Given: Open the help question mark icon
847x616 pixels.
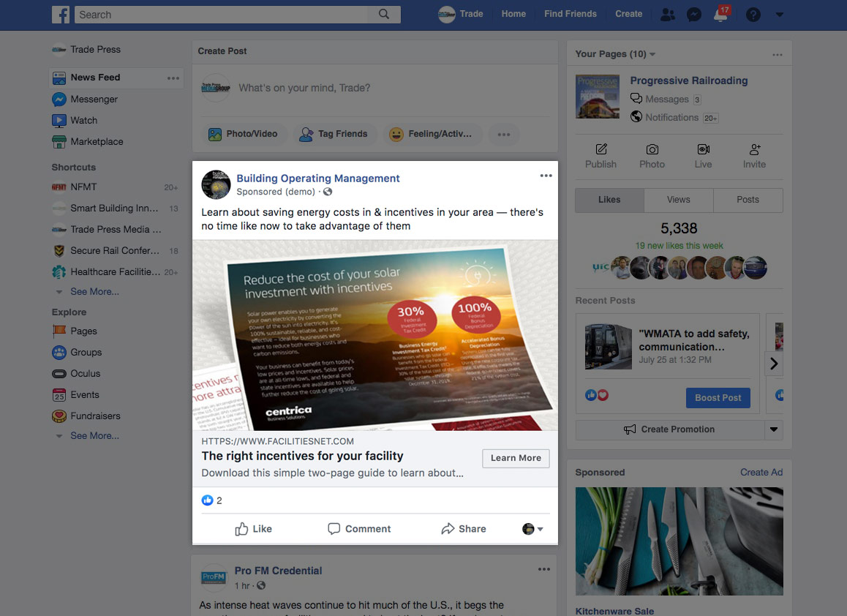Looking at the screenshot, I should pos(753,15).
